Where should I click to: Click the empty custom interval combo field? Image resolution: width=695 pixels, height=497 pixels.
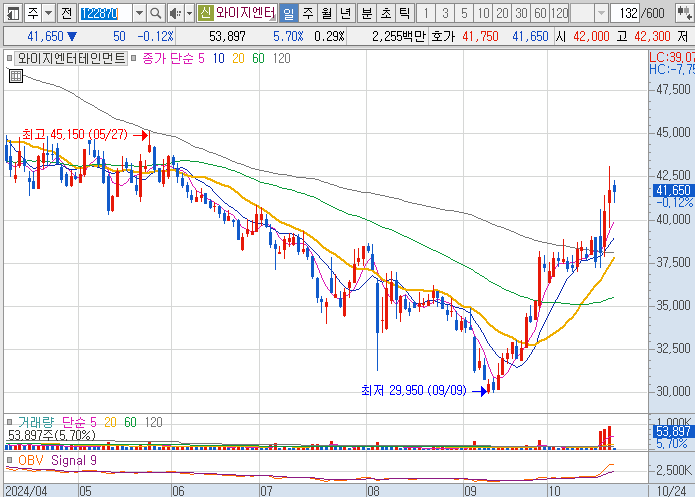[582, 13]
